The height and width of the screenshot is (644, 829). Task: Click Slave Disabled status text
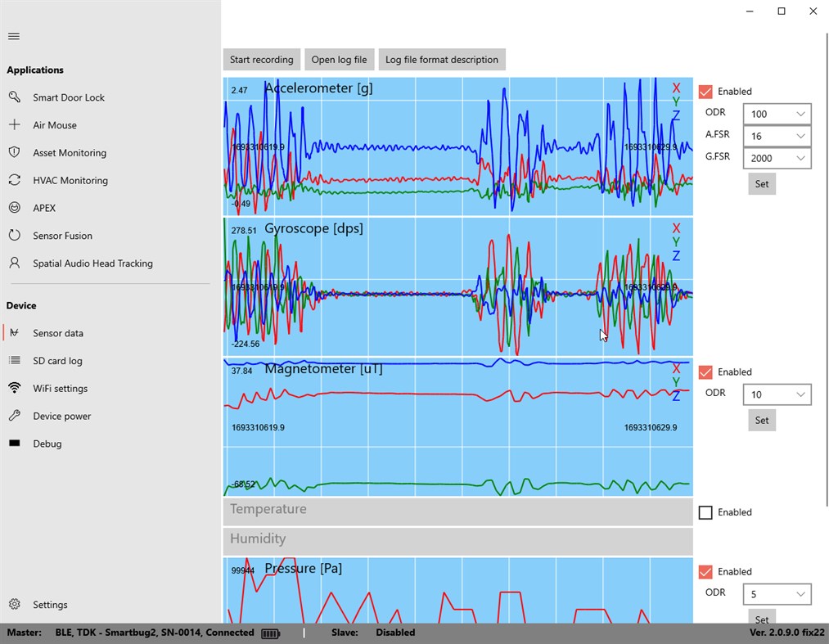point(373,633)
